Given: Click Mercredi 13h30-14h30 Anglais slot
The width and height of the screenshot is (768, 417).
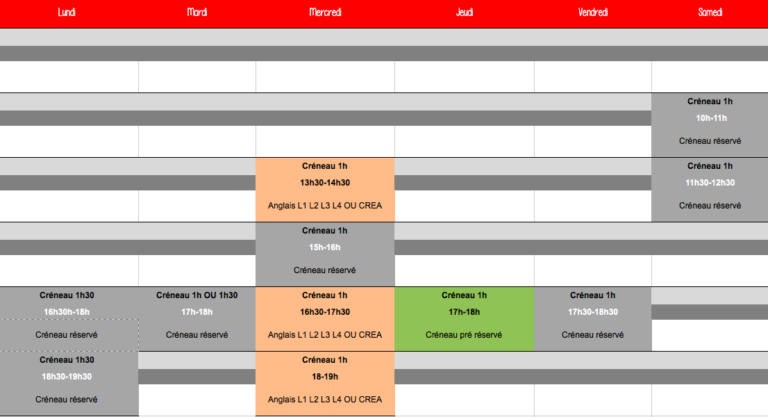Looking at the screenshot, I should (x=325, y=189).
